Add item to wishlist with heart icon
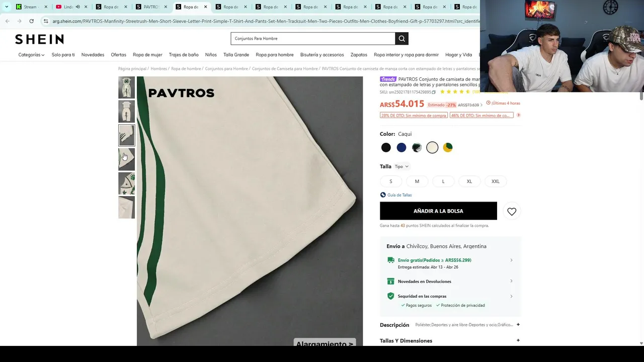This screenshot has height=362, width=644. click(x=512, y=212)
